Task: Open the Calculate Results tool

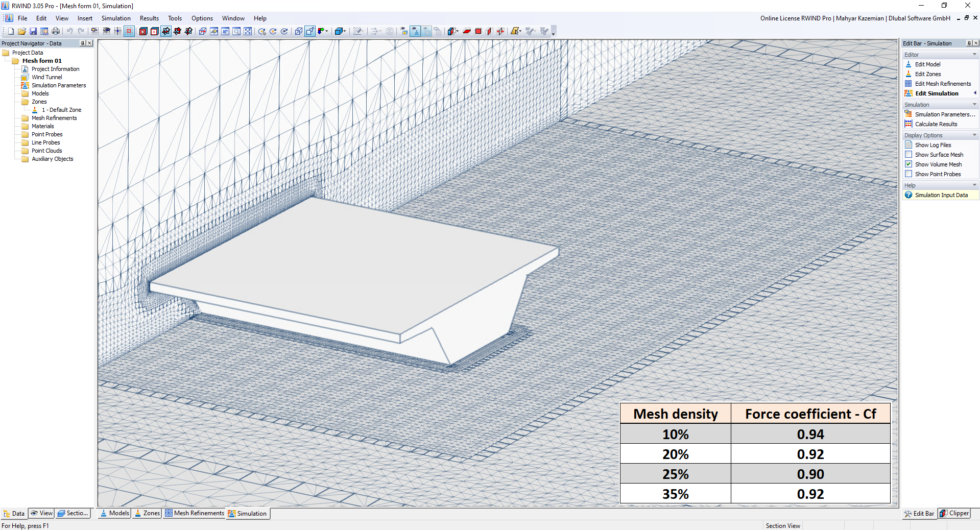Action: pos(936,124)
